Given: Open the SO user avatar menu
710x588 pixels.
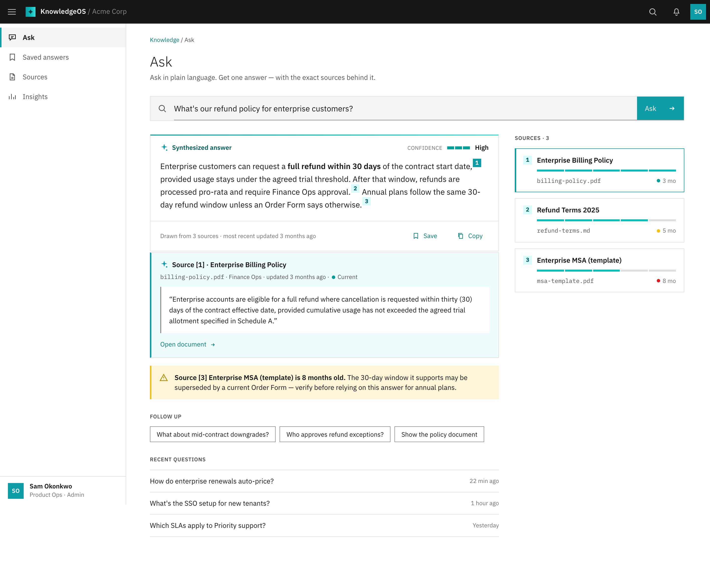Looking at the screenshot, I should tap(698, 12).
